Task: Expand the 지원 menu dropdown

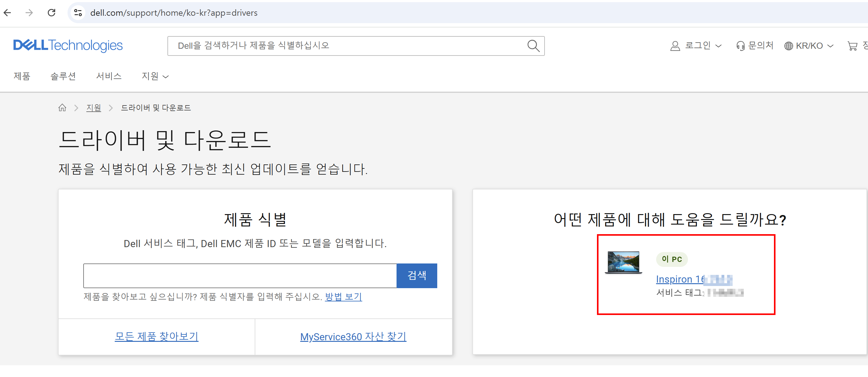Action: 155,76
